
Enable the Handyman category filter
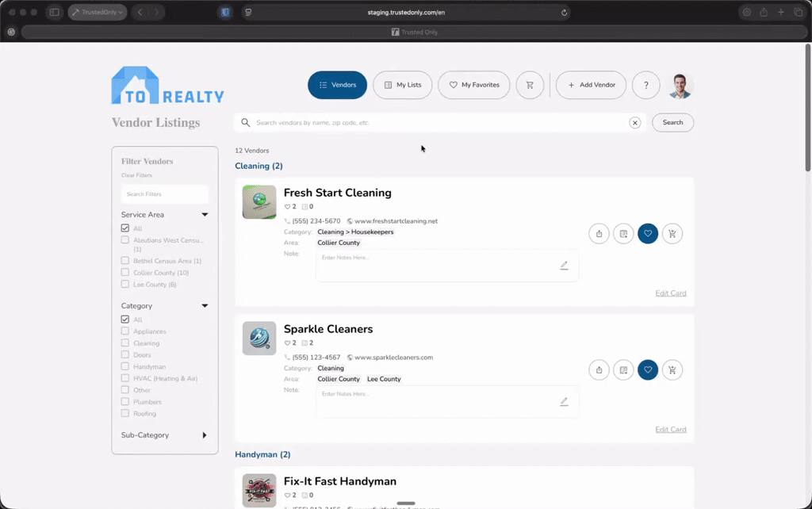point(124,366)
